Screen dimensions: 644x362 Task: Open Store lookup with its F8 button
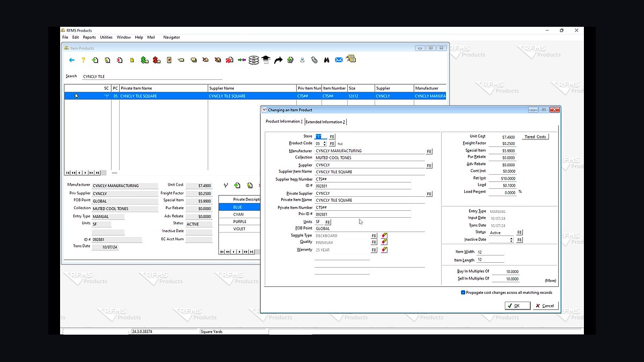(332, 137)
